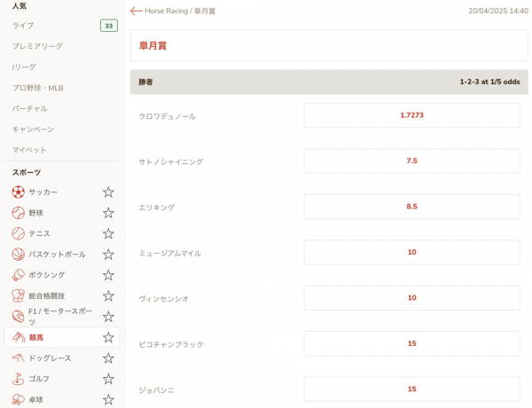Screen dimensions: 532x408
Task: Click the back arrow beside Horse Racing
Action: [136, 11]
